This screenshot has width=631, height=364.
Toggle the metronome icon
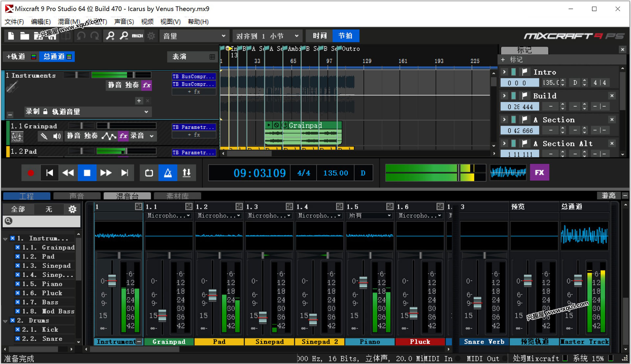(x=168, y=173)
